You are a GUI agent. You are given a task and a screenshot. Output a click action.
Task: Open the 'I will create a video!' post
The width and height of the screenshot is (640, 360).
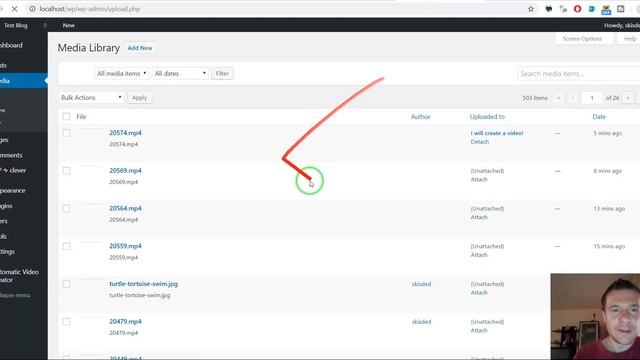click(497, 133)
